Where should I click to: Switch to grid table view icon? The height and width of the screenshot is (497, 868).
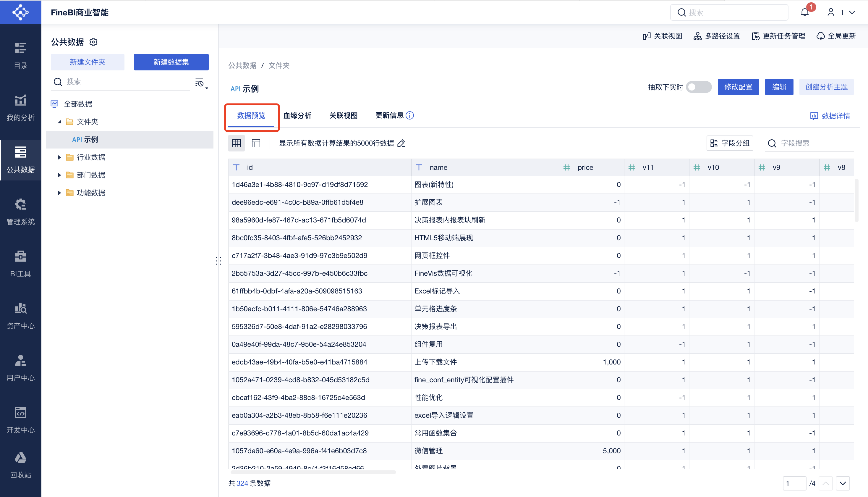236,143
